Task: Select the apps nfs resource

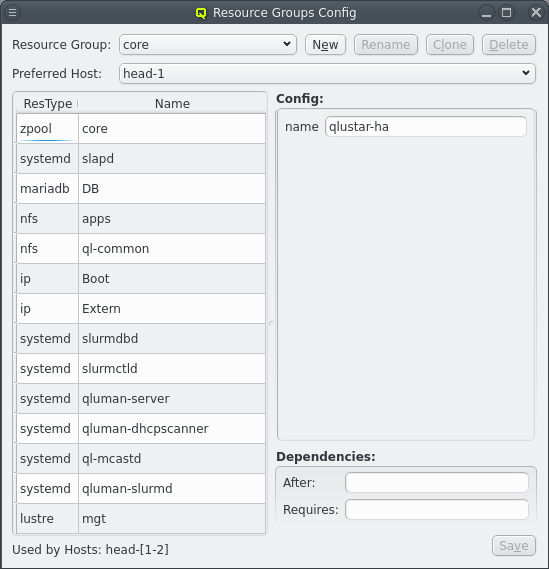Action: (141, 219)
